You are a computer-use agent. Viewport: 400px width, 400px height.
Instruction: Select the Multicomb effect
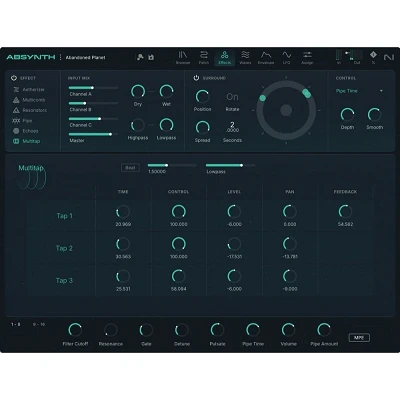point(29,100)
